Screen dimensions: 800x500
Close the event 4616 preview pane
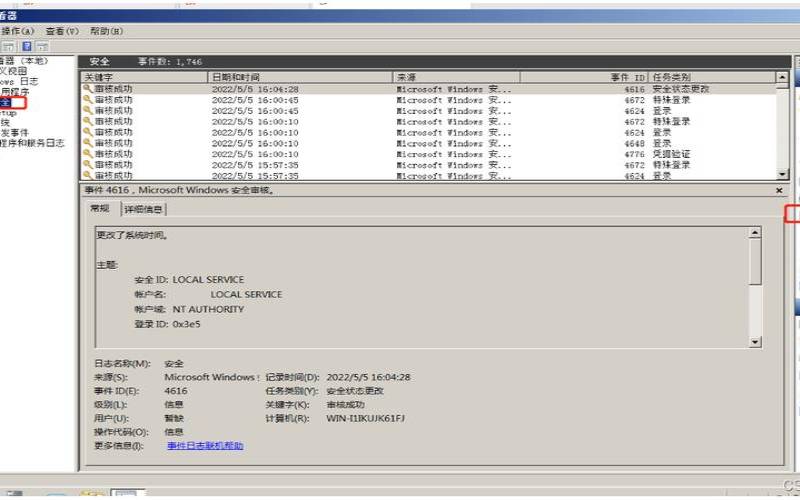779,190
